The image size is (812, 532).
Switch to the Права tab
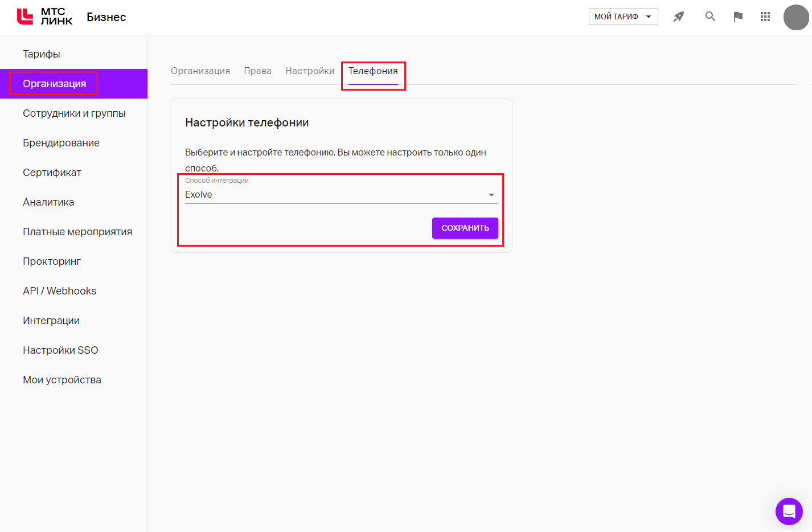258,71
